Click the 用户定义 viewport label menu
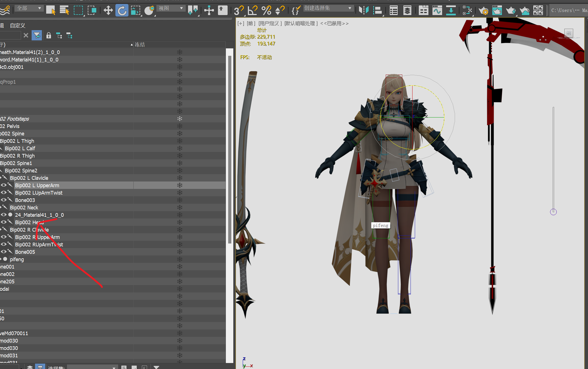588x369 pixels. click(x=270, y=23)
